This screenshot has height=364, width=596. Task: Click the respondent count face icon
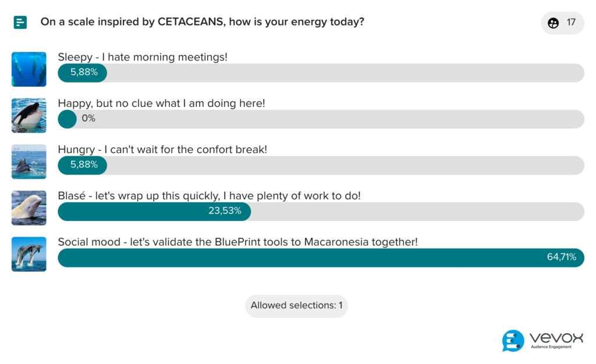[x=554, y=23]
